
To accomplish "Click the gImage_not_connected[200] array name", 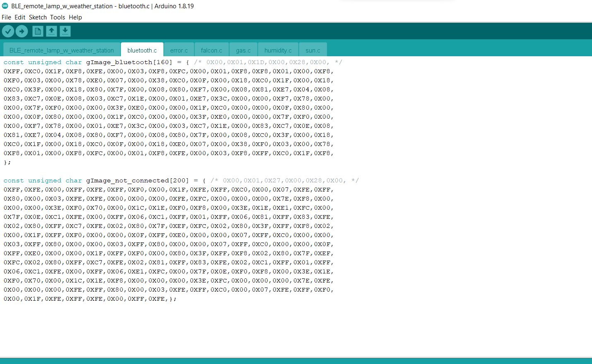I will click(x=137, y=180).
